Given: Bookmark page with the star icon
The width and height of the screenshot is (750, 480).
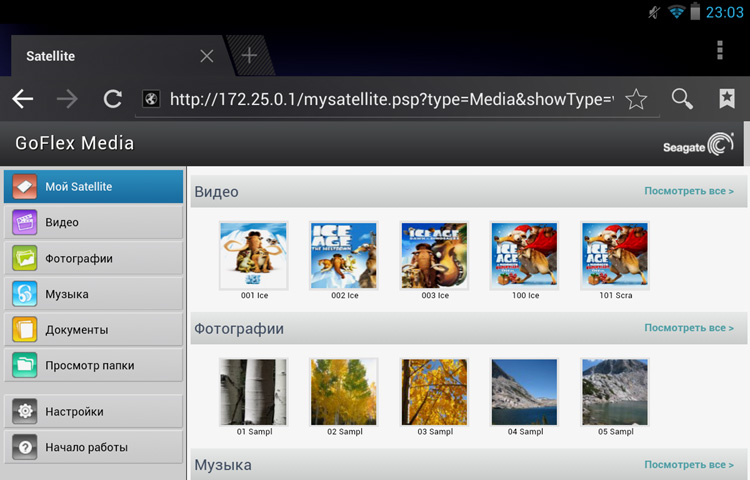Looking at the screenshot, I should tap(636, 99).
